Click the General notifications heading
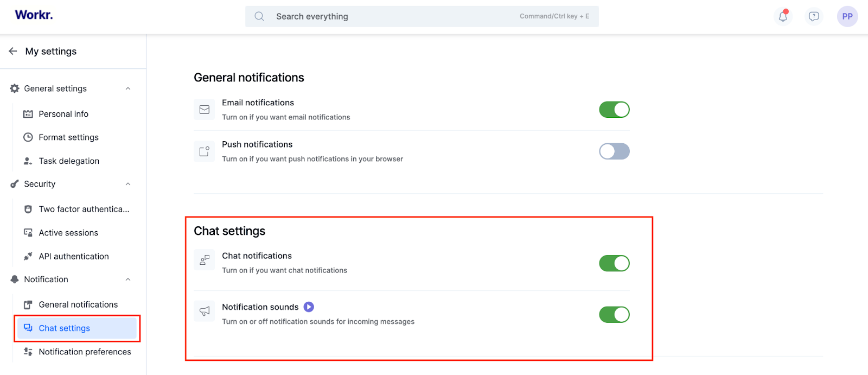This screenshot has height=375, width=868. (249, 78)
